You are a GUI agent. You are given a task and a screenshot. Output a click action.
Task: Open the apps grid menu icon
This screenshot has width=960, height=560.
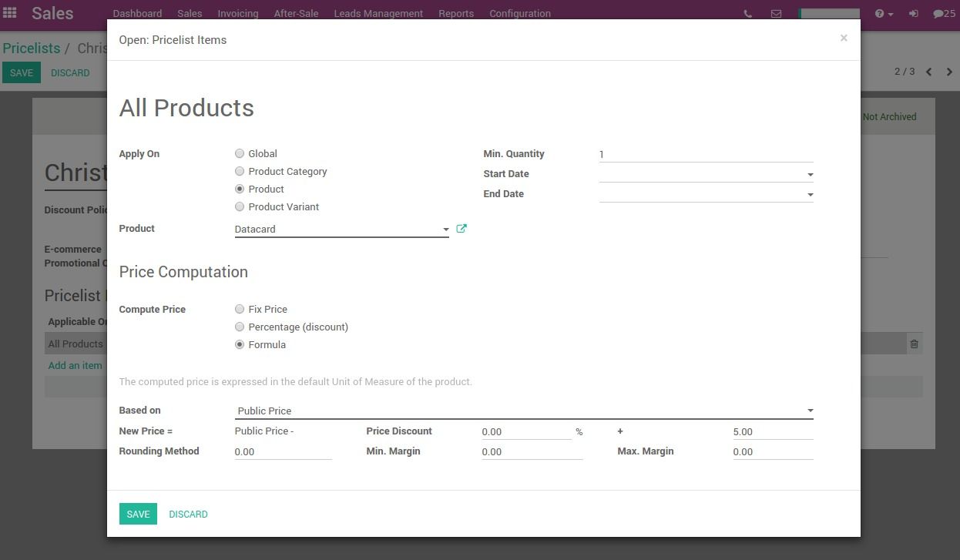10,13
